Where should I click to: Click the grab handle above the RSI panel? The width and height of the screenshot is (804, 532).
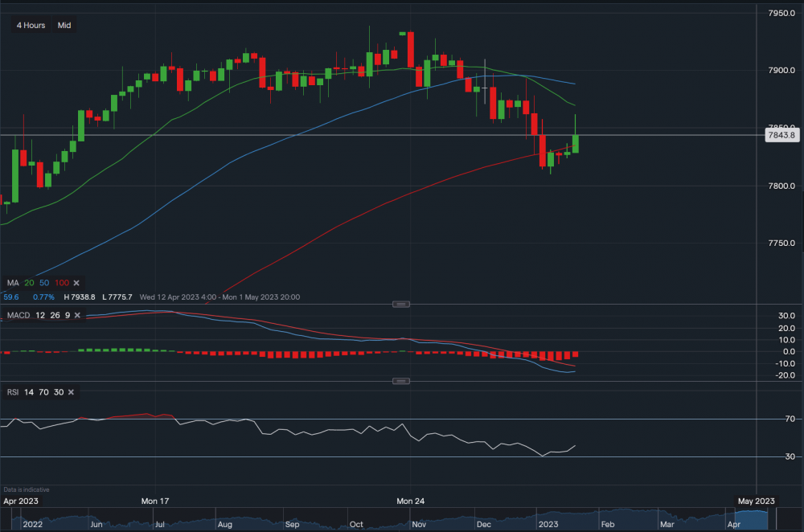pyautogui.click(x=400, y=381)
